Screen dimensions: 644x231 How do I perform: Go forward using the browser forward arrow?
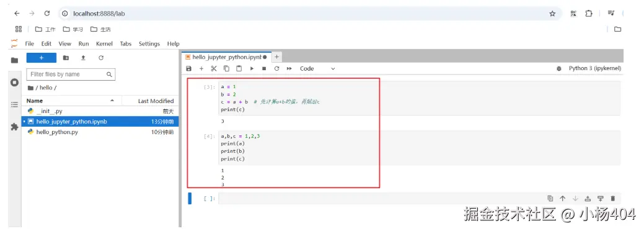[x=32, y=13]
